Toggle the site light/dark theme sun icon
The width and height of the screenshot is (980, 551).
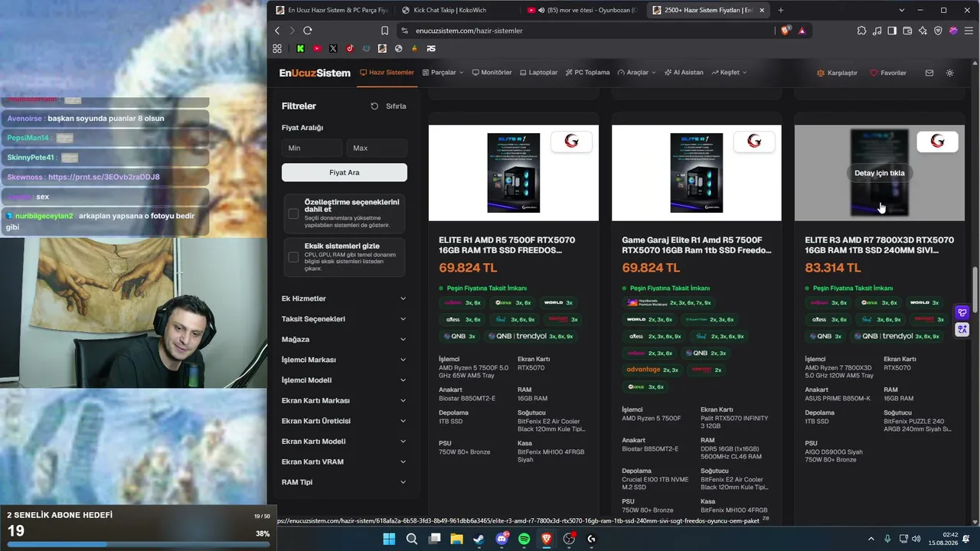click(x=950, y=73)
